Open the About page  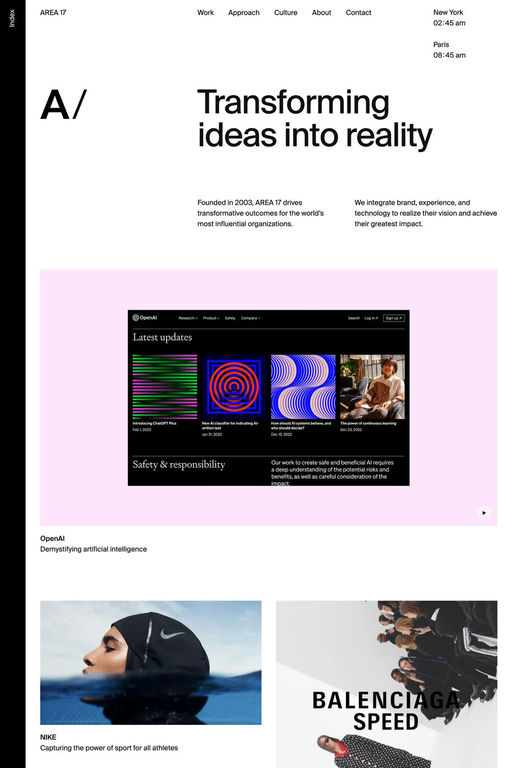pyautogui.click(x=321, y=12)
